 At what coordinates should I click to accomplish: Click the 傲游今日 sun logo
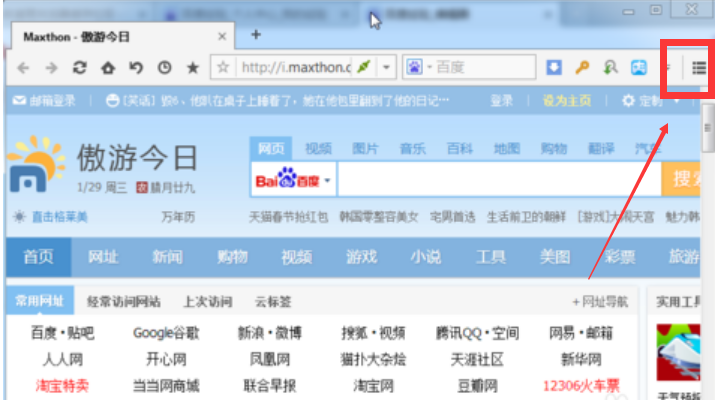[36, 164]
